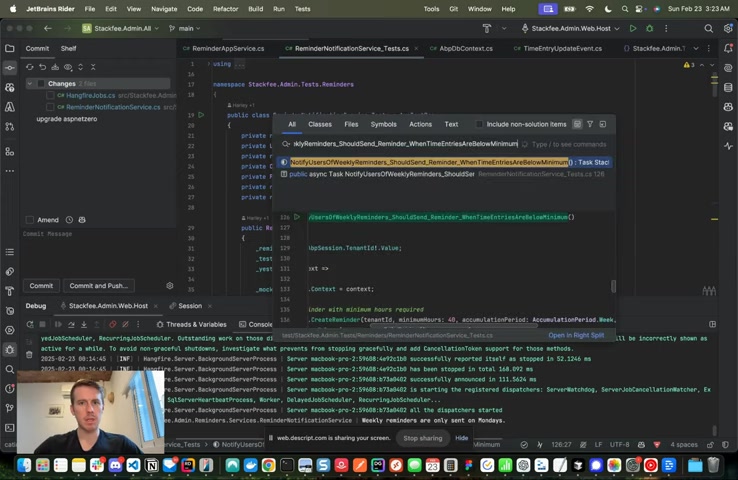738x480 pixels.
Task: Run Stackfee.Admin.Web.Host with green play icon
Action: pyautogui.click(x=633, y=29)
